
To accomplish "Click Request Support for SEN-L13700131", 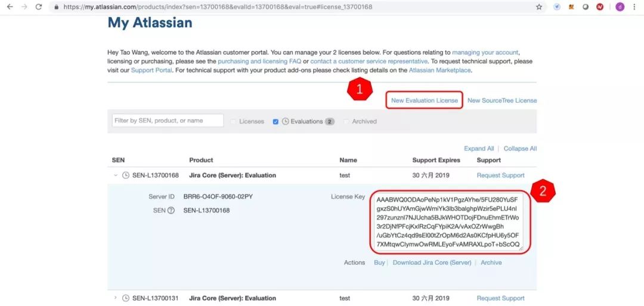I will [x=501, y=298].
